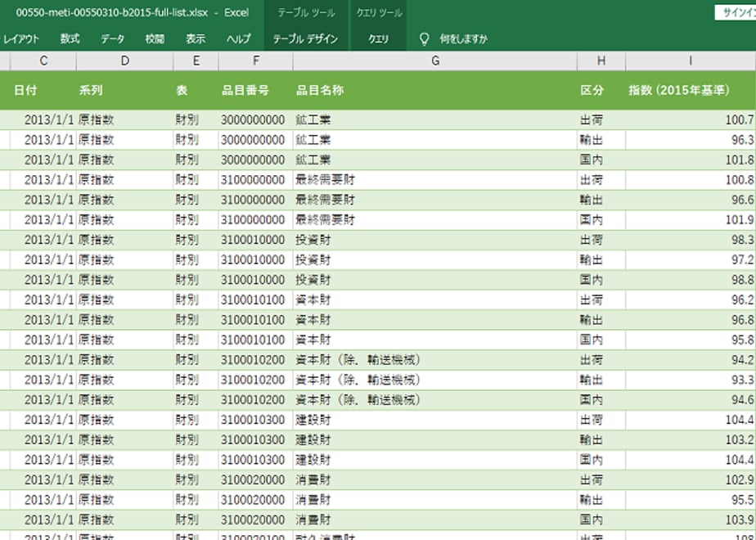Open the 校閲 ribbon tab
The height and width of the screenshot is (540, 756).
155,39
